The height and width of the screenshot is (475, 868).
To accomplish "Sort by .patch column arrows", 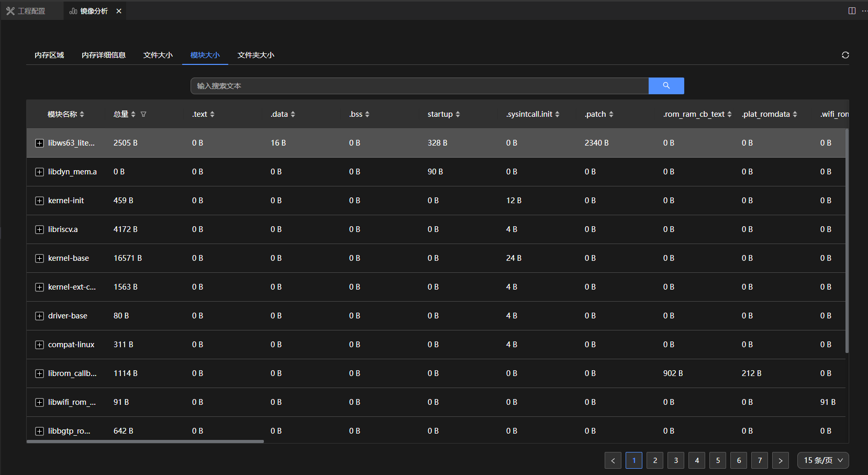I will point(611,114).
